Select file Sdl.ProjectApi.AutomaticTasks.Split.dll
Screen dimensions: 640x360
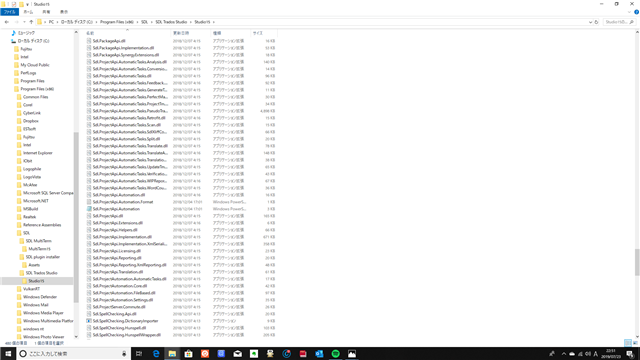[x=126, y=139]
